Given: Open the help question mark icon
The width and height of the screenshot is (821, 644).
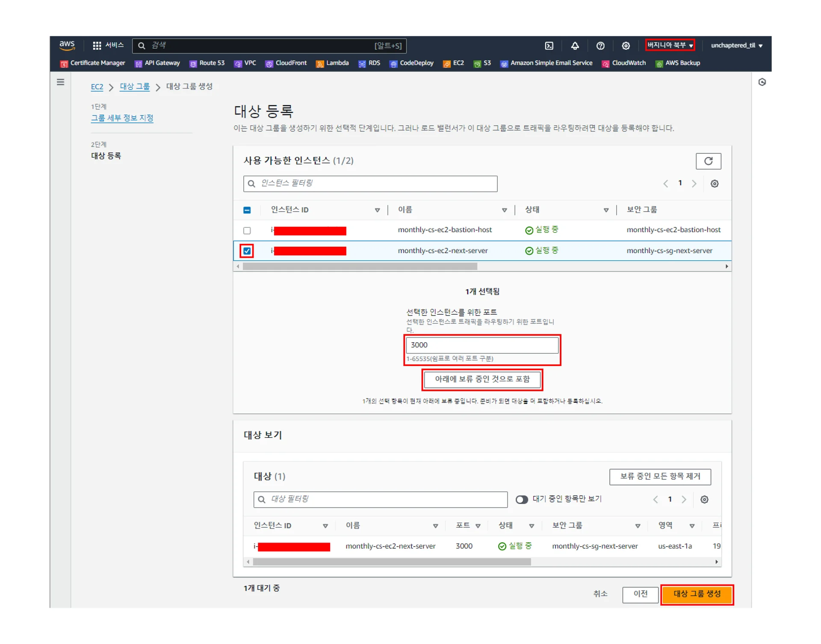Looking at the screenshot, I should [x=600, y=46].
